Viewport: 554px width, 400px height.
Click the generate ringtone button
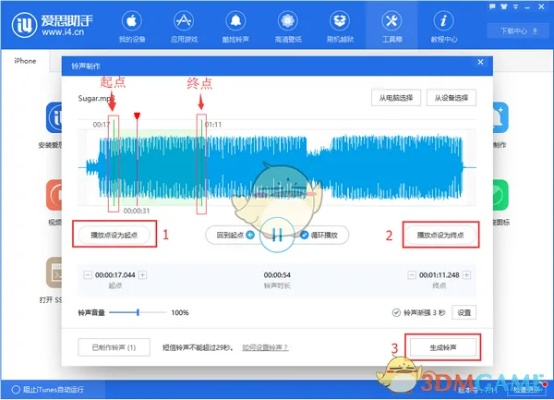click(x=443, y=347)
